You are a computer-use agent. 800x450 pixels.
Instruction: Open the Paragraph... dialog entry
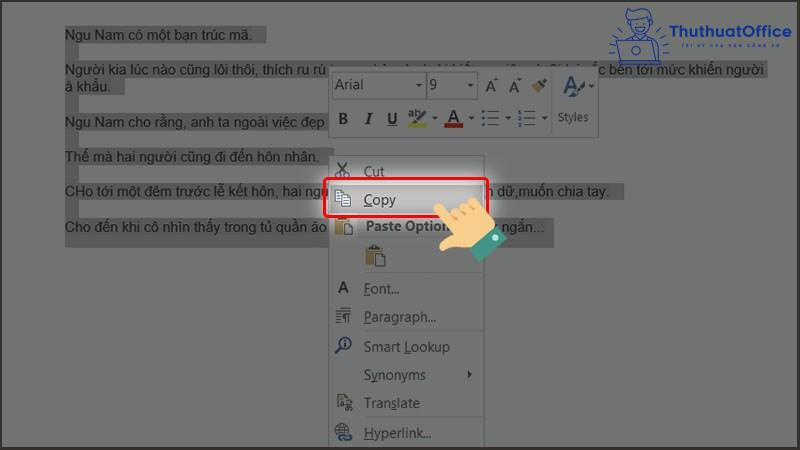click(407, 317)
